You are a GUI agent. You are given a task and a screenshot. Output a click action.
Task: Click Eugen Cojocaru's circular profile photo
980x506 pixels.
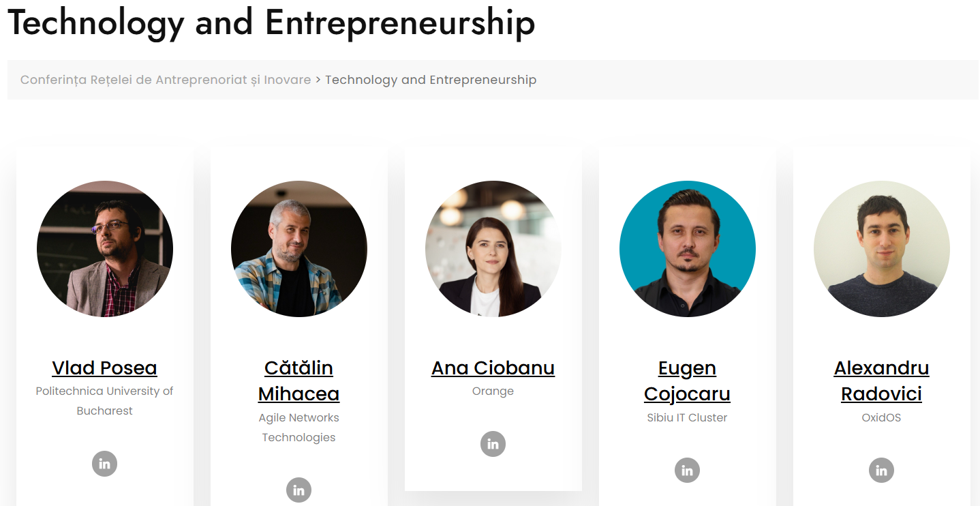[687, 249]
